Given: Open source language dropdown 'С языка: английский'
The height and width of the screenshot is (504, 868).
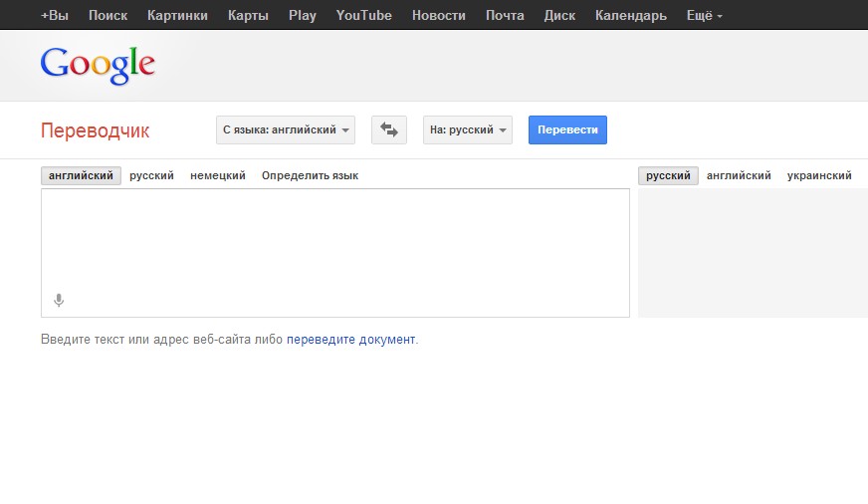Looking at the screenshot, I should pyautogui.click(x=285, y=130).
